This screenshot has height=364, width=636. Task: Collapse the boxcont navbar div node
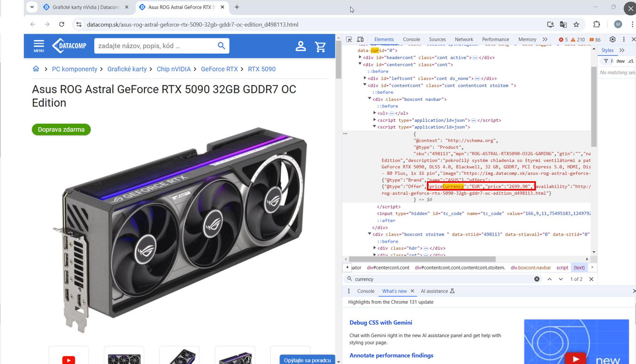(370, 99)
